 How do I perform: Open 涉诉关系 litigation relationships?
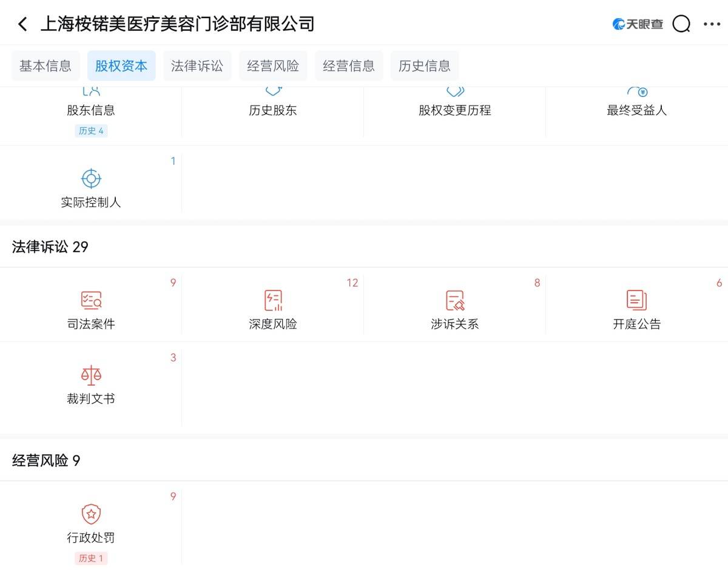[x=455, y=309]
